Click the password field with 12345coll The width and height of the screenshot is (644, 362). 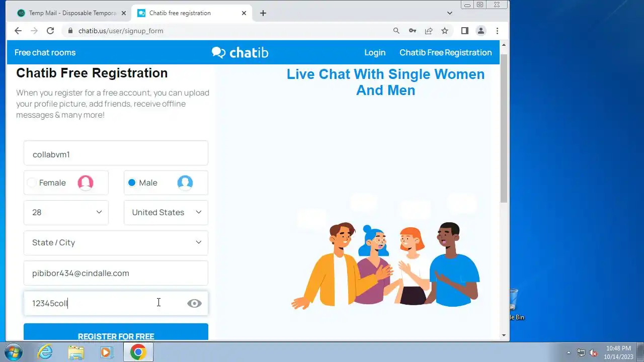point(116,303)
